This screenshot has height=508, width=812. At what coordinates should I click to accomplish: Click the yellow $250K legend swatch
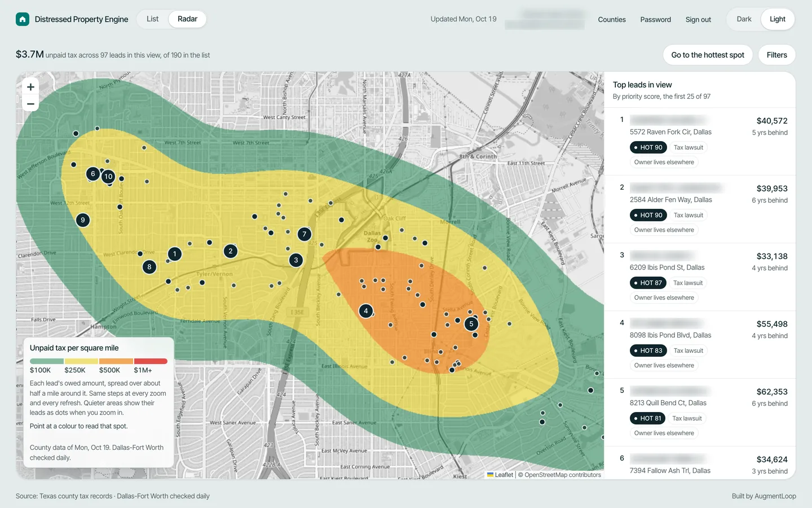click(81, 361)
